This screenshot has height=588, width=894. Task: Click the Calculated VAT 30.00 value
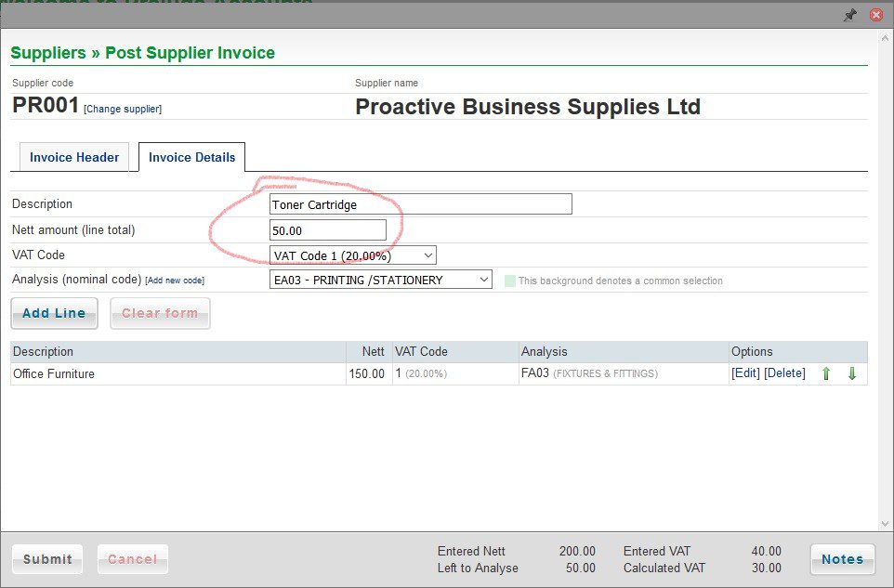(x=767, y=568)
